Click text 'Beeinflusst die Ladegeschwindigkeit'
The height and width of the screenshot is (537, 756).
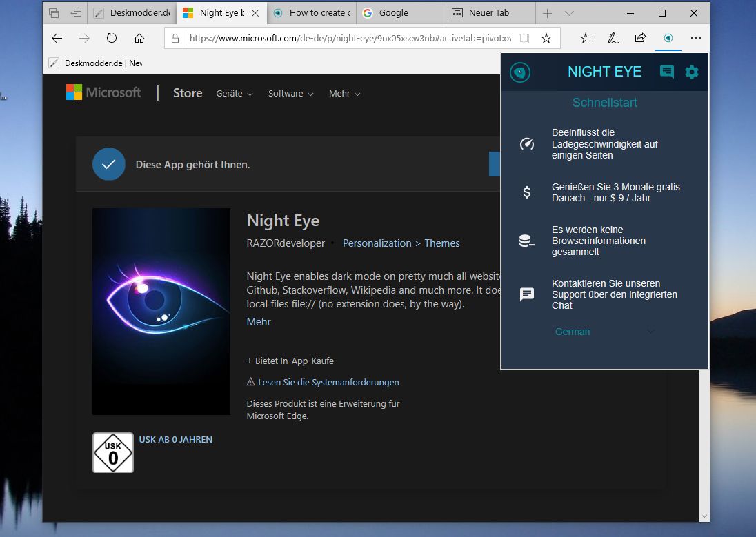(x=605, y=139)
